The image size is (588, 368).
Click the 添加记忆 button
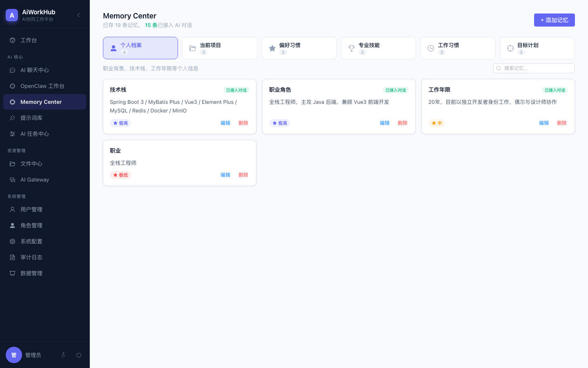[555, 20]
